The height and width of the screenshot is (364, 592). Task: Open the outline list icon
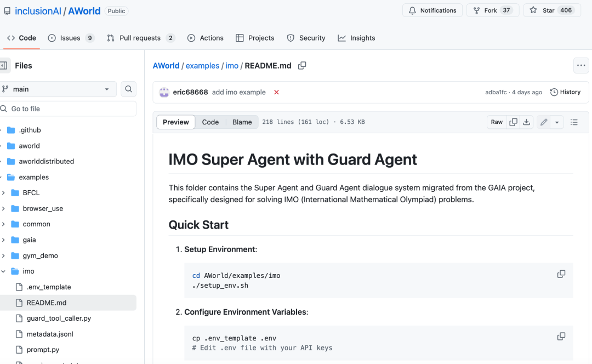pyautogui.click(x=574, y=122)
